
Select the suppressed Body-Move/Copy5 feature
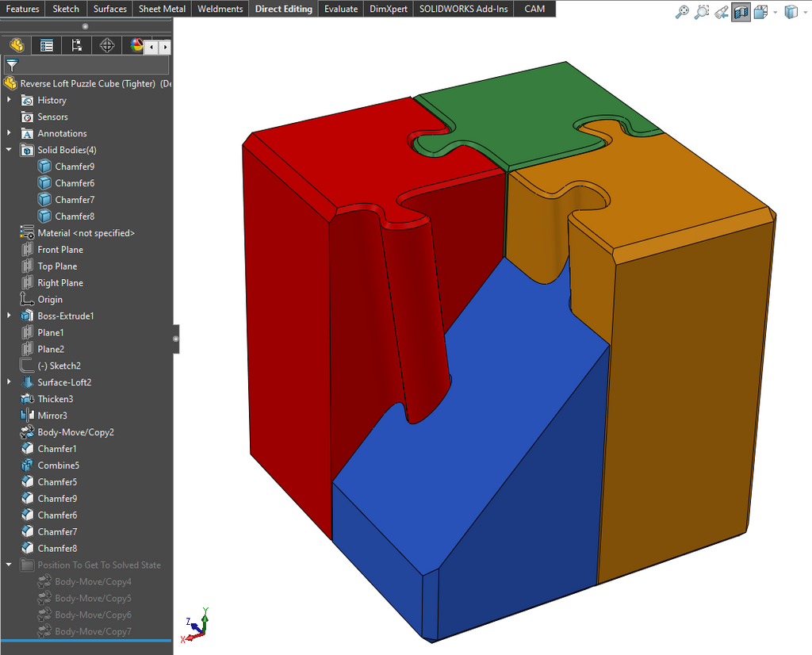click(84, 598)
